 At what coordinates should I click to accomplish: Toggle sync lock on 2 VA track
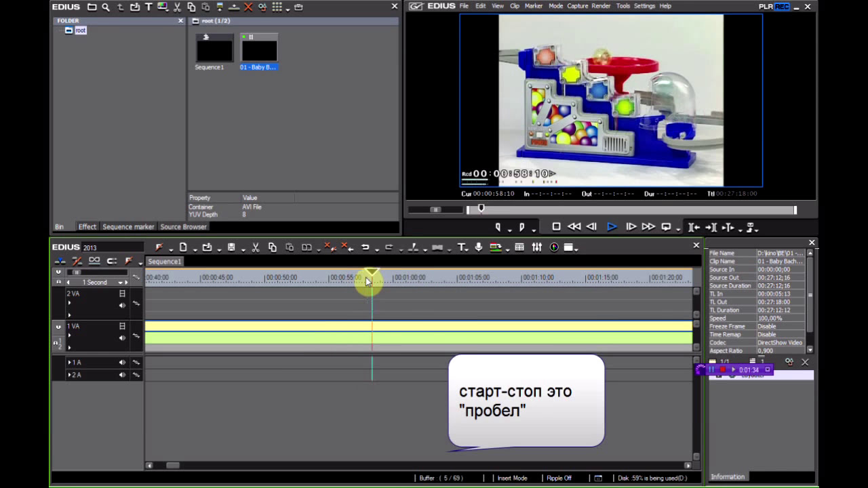tap(136, 304)
